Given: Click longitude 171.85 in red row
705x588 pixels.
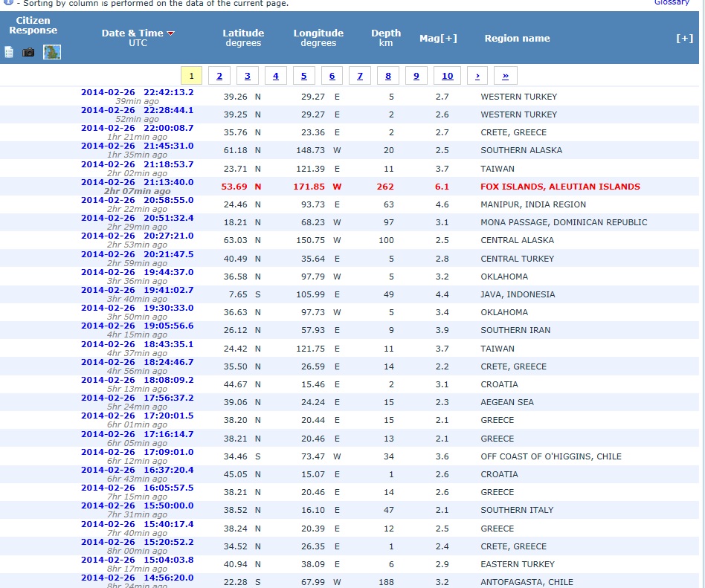Looking at the screenshot, I should tap(309, 187).
